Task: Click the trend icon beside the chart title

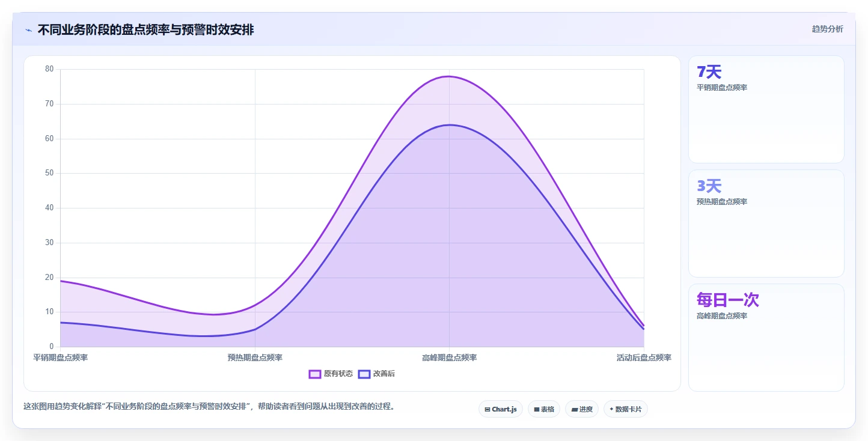Action: tap(28, 30)
